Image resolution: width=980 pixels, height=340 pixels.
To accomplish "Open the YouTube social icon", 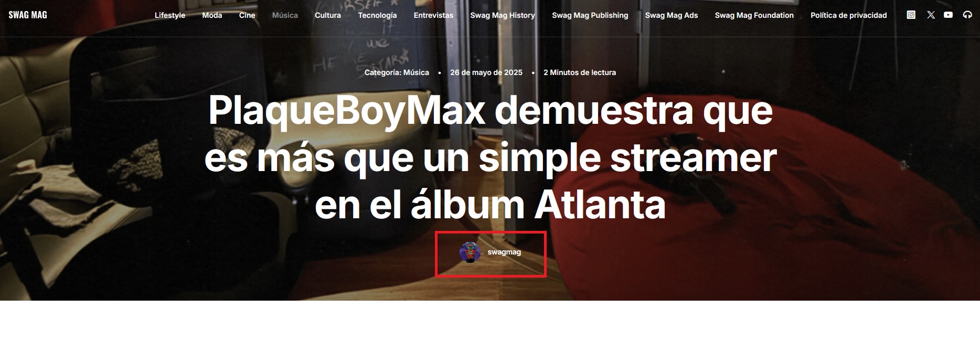I will coord(948,15).
